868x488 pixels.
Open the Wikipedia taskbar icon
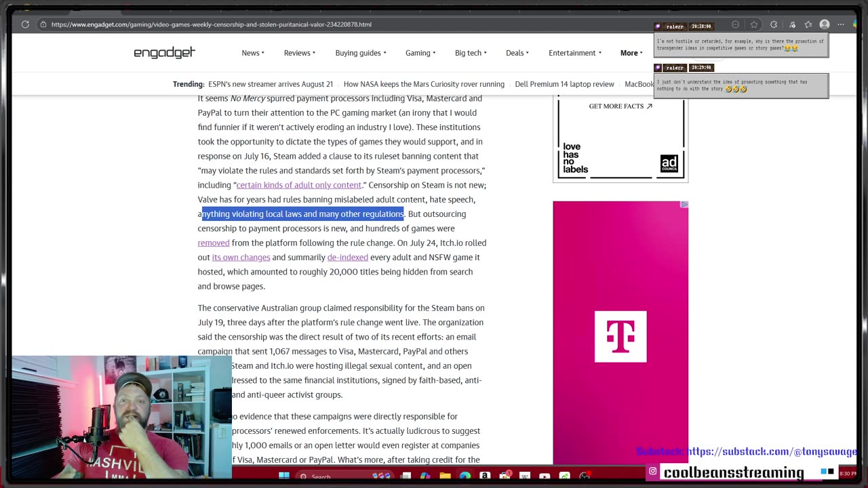pos(525,476)
